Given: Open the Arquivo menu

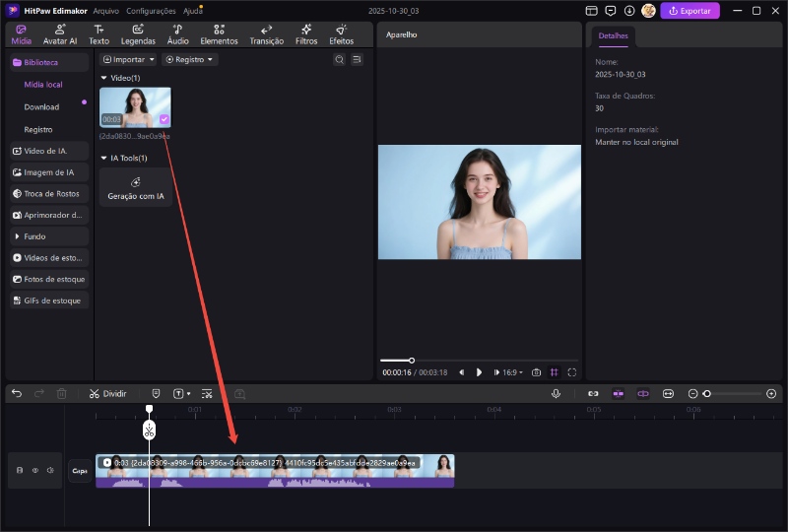Looking at the screenshot, I should [105, 11].
